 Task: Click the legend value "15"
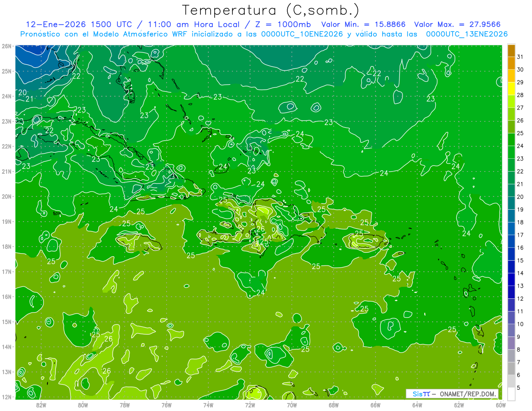tap(520, 260)
